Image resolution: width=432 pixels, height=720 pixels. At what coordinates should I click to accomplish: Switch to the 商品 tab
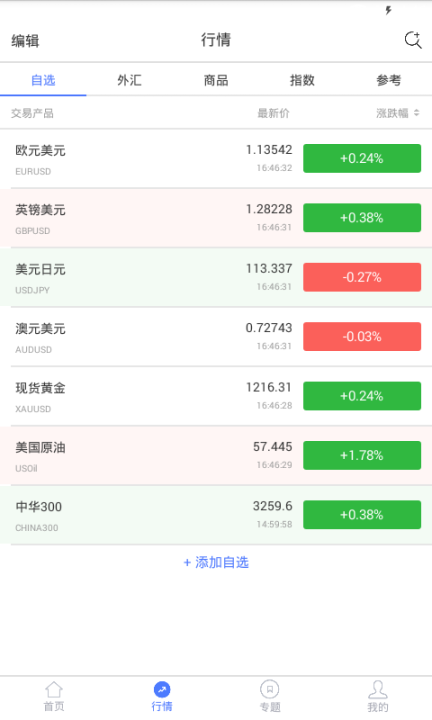coord(216,80)
